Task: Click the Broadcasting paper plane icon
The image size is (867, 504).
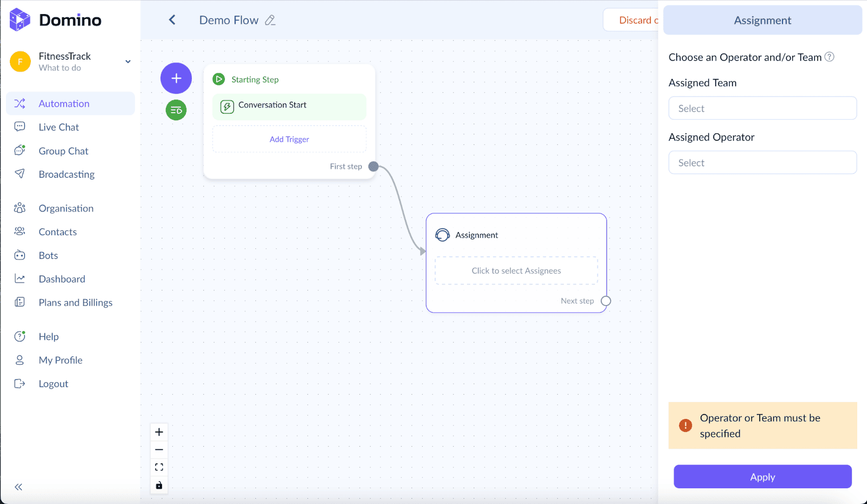Action: tap(20, 174)
